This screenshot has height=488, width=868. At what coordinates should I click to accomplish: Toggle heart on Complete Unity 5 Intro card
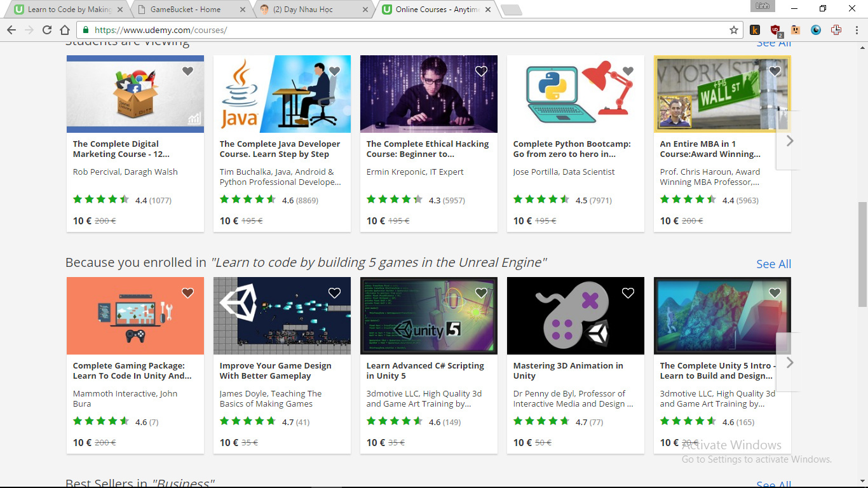pos(775,293)
